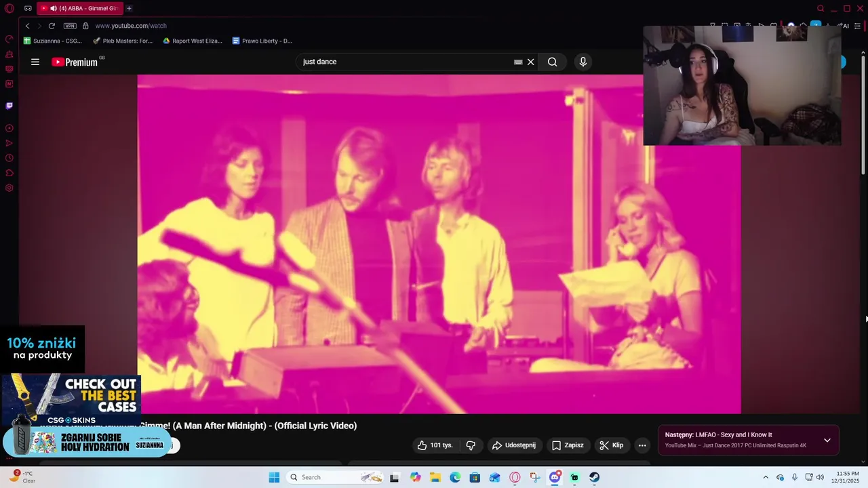Open Opera sidebar GX Control speedometer icon
The height and width of the screenshot is (488, 868).
[9, 39]
